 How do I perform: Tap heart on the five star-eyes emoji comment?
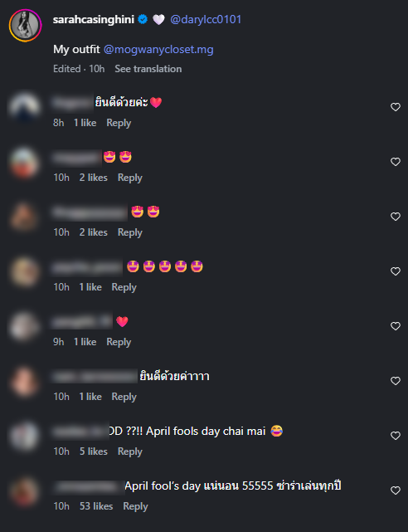tap(396, 271)
